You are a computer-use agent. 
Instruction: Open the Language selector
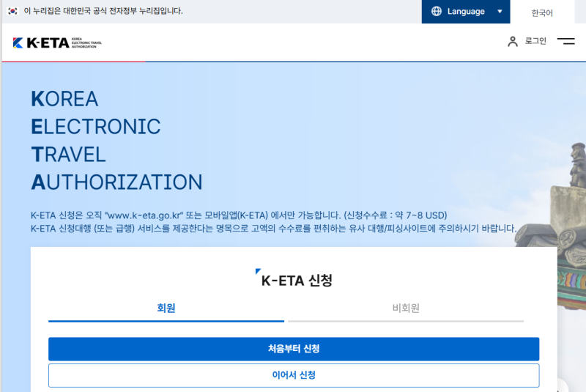click(x=466, y=12)
